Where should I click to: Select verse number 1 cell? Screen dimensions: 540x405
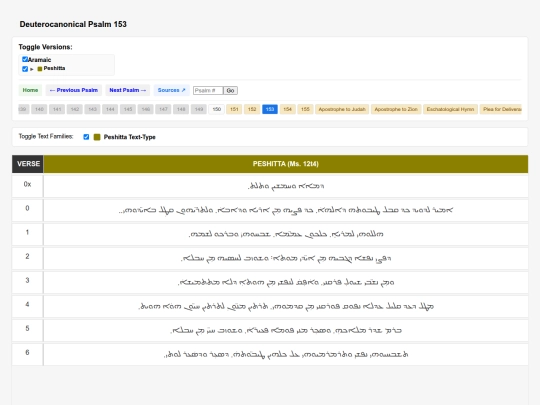[x=28, y=234]
